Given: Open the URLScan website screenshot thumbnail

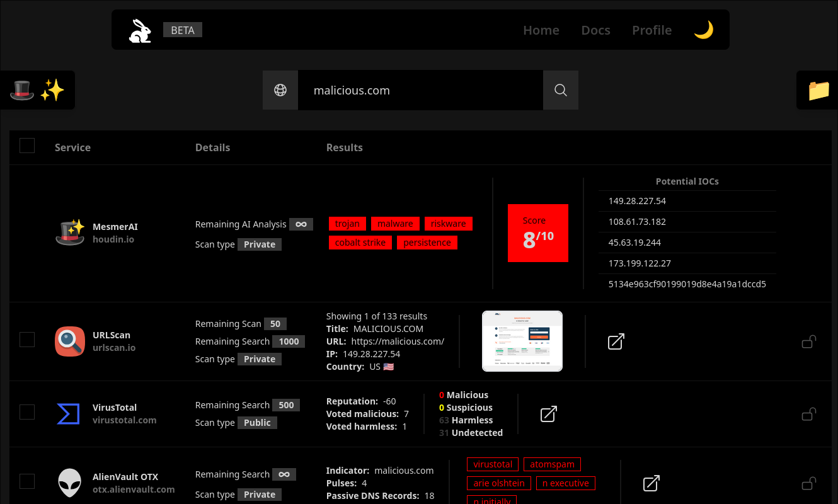Looking at the screenshot, I should click(522, 341).
